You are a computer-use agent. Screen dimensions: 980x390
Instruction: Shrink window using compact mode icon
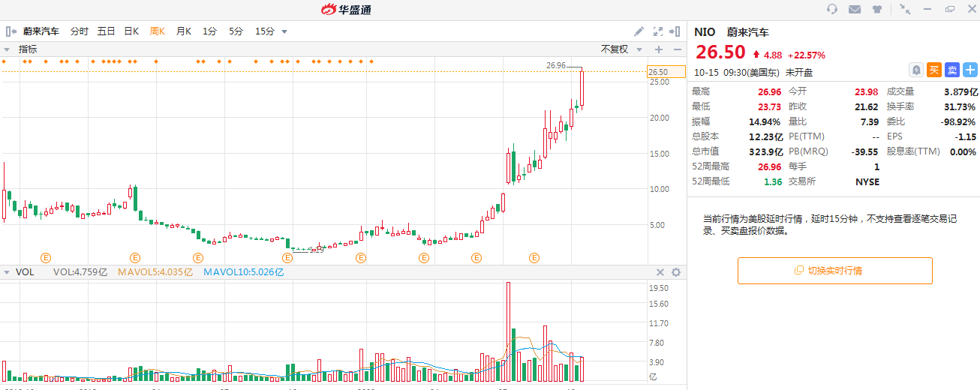point(905,9)
